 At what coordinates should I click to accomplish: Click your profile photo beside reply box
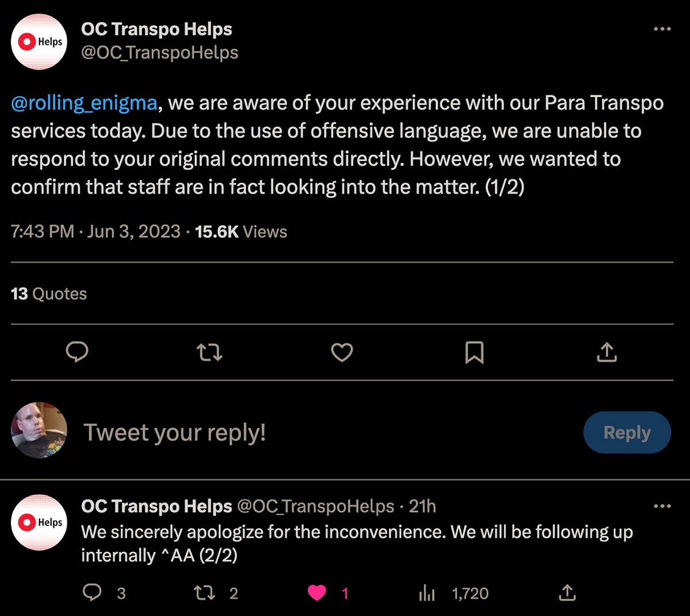point(39,430)
